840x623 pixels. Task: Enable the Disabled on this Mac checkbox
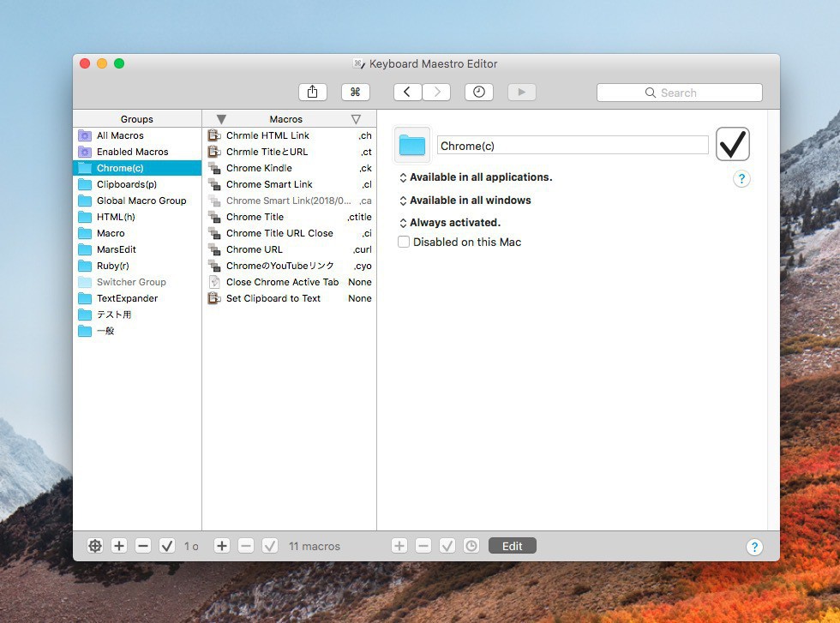404,243
